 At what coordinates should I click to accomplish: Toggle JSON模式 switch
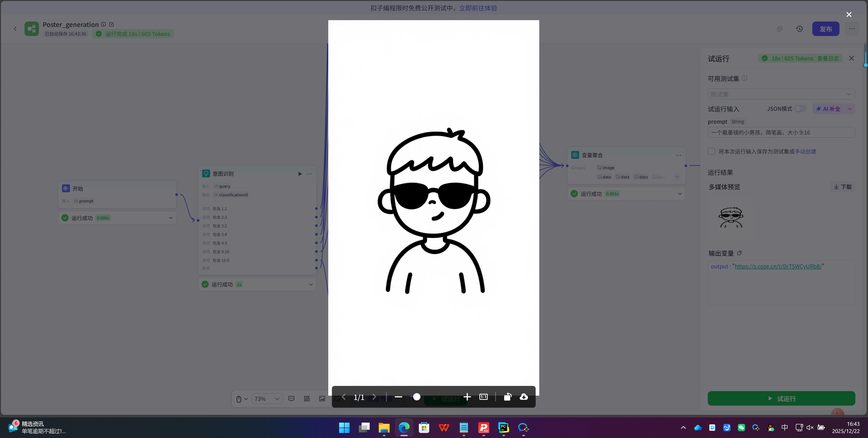[x=800, y=108]
